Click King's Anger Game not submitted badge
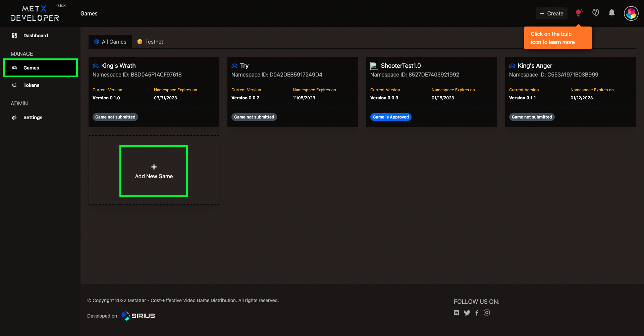 tap(532, 117)
